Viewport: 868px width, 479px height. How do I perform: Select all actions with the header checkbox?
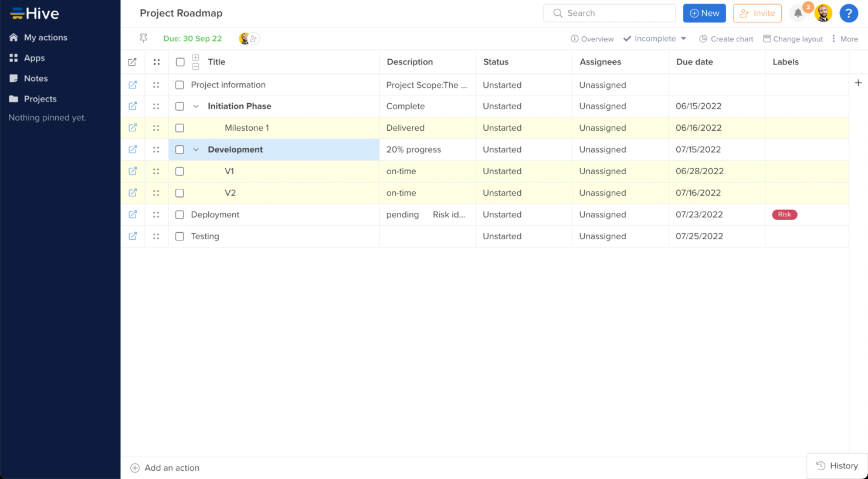pyautogui.click(x=179, y=62)
